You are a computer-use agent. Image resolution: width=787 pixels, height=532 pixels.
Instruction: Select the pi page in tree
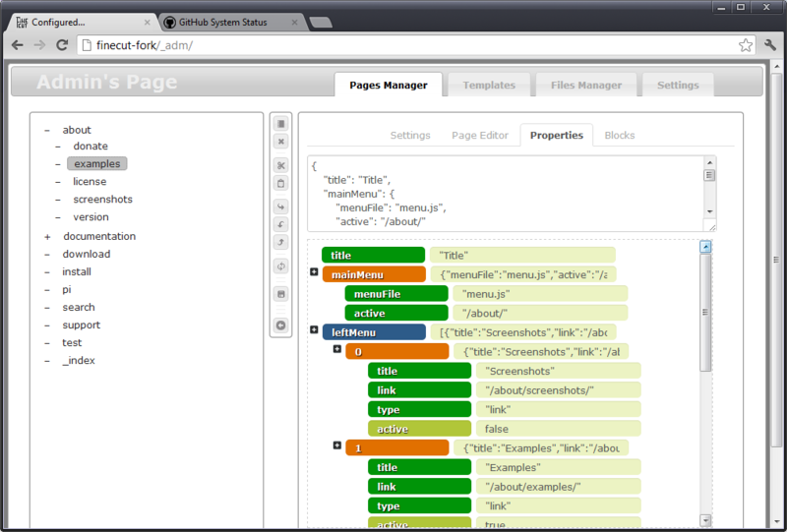(67, 289)
